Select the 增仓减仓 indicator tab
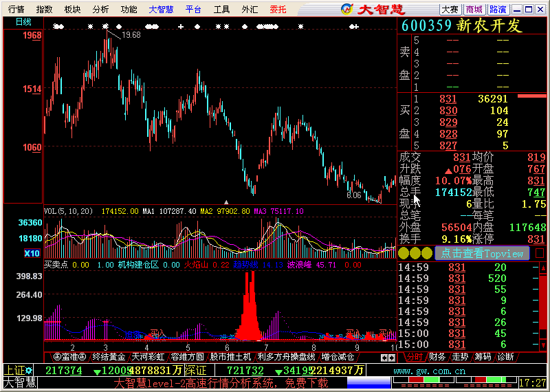The width and height of the screenshot is (550, 392). [338, 357]
